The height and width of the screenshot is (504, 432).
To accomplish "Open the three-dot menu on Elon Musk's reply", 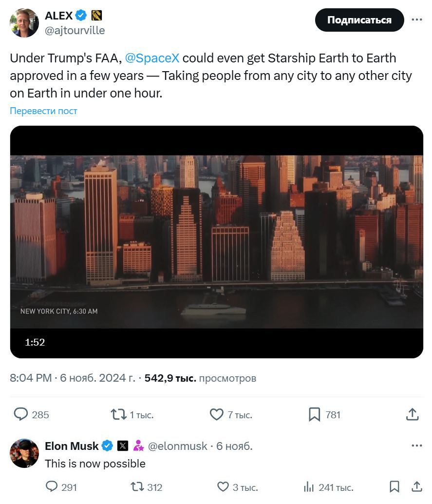I will pyautogui.click(x=416, y=446).
